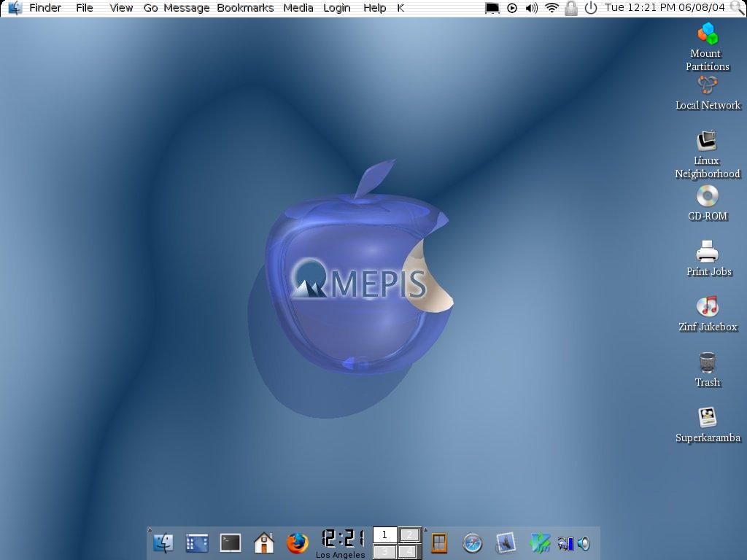747x560 pixels.
Task: Click the green X system tray icon
Action: pos(541,542)
